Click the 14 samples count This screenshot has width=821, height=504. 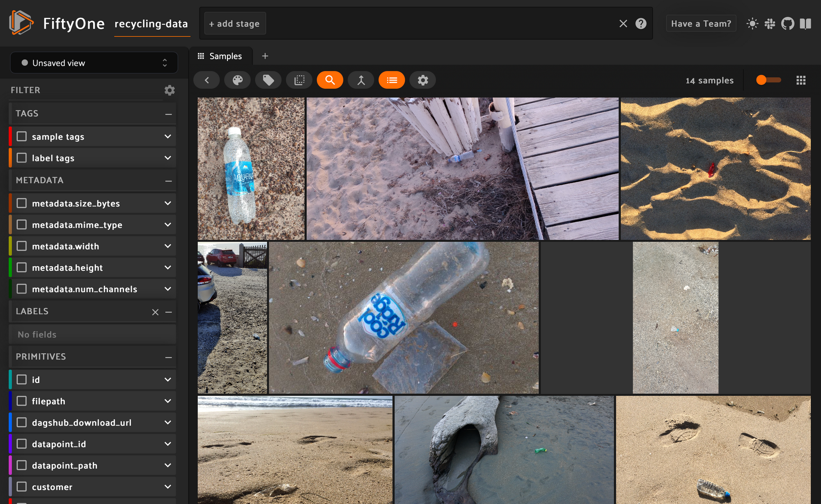(709, 80)
